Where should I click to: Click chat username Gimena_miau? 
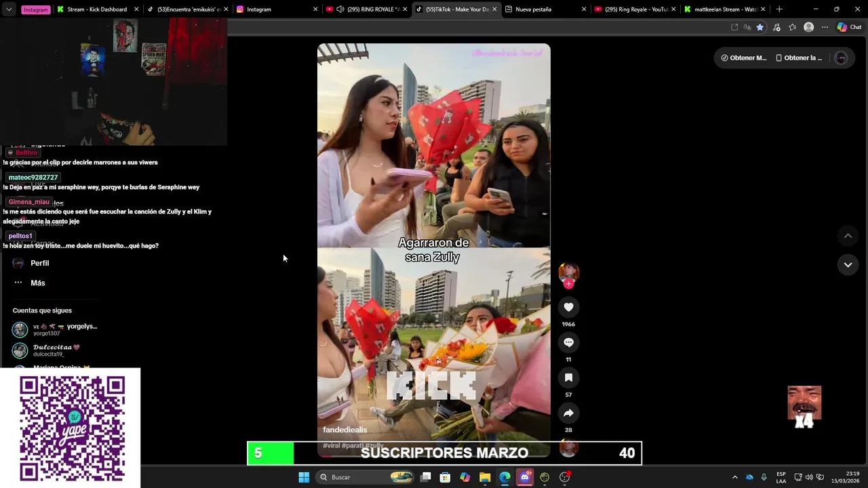tap(29, 202)
